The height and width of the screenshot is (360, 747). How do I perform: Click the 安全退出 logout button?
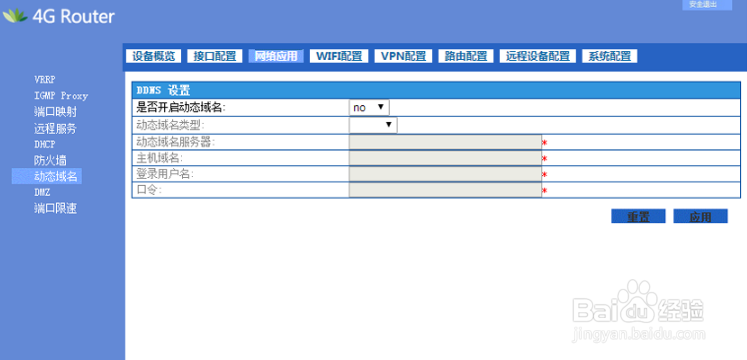[707, 4]
